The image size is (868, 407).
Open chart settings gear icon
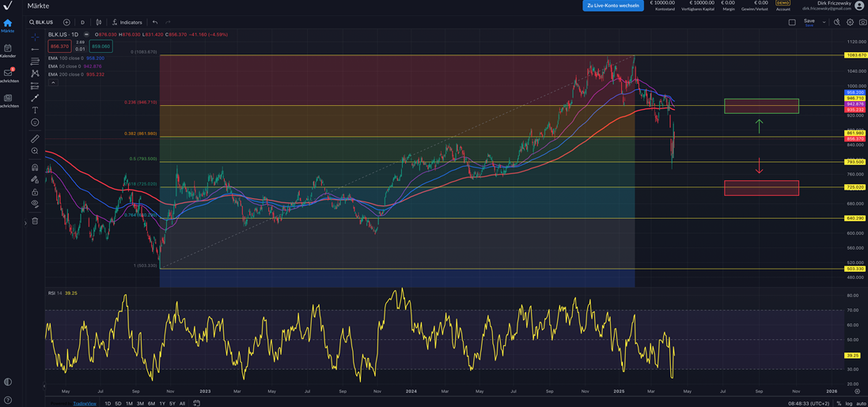[851, 22]
